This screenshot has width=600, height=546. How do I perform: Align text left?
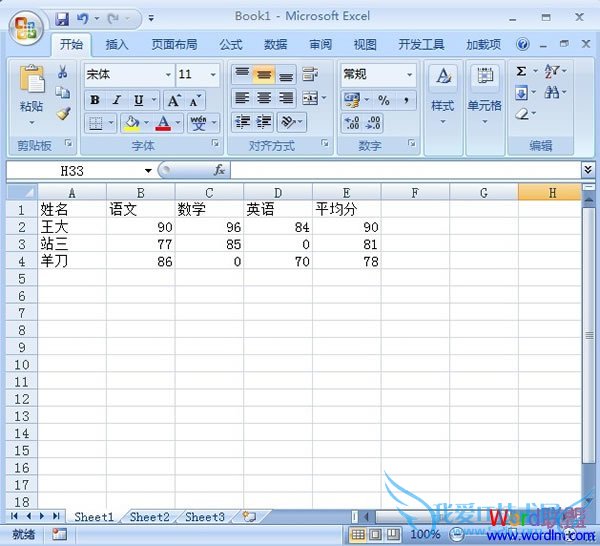coord(242,98)
